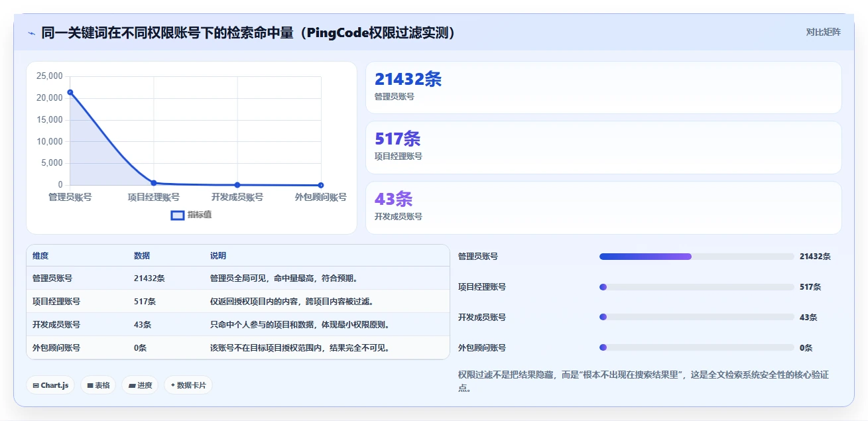868x421 pixels.
Task: Click the 43条 value beside progress bar
Action: [x=808, y=318]
